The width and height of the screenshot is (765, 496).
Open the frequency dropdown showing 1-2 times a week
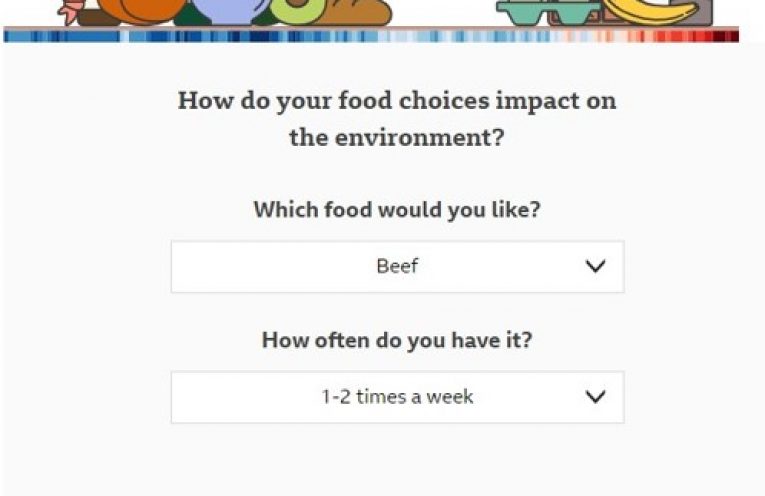(x=398, y=397)
